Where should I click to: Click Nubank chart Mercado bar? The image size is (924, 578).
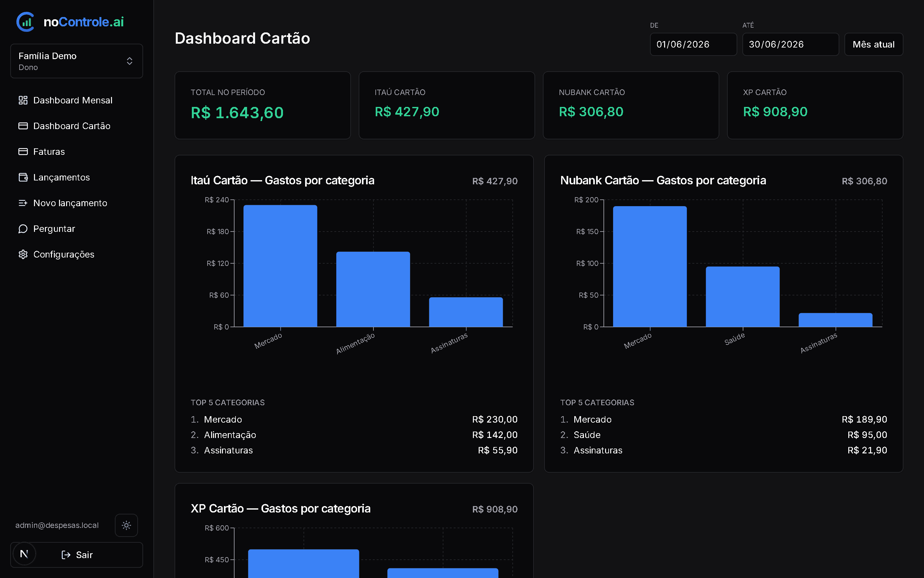point(650,267)
